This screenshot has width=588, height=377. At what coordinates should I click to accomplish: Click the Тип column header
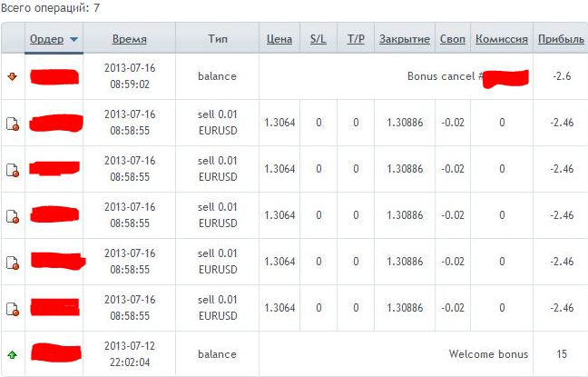point(218,39)
